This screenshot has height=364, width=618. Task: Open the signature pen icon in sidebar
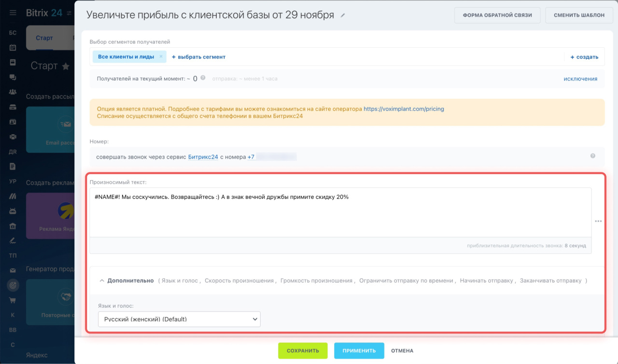pyautogui.click(x=13, y=240)
